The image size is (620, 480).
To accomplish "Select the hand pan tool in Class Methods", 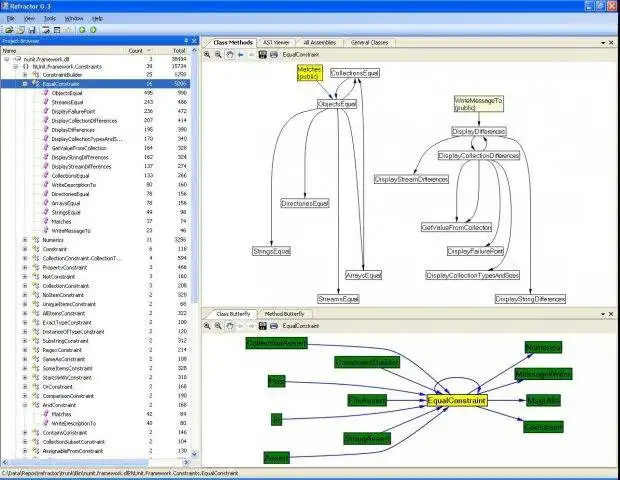I will (230, 55).
